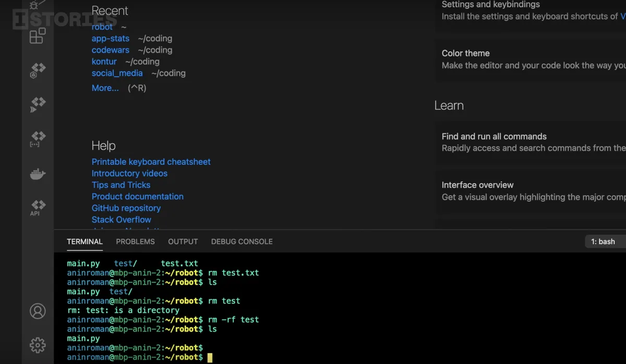Open Cloud Code Kubernetes icon with hexagon badge

point(38,70)
